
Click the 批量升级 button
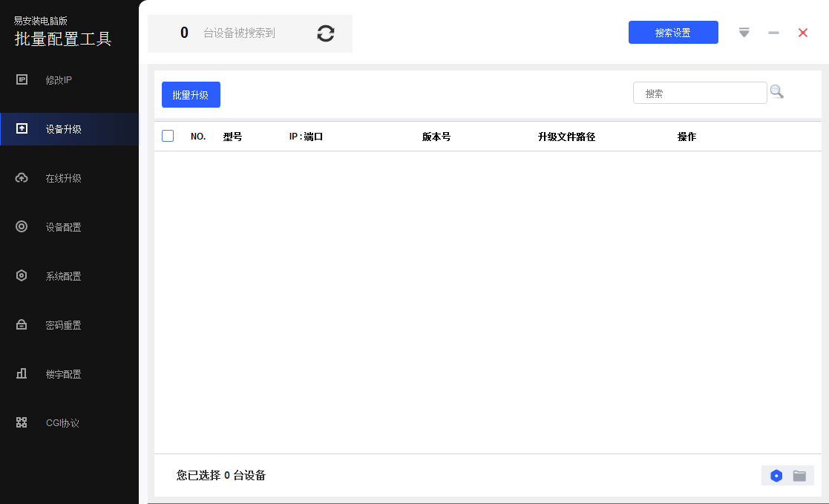point(191,95)
